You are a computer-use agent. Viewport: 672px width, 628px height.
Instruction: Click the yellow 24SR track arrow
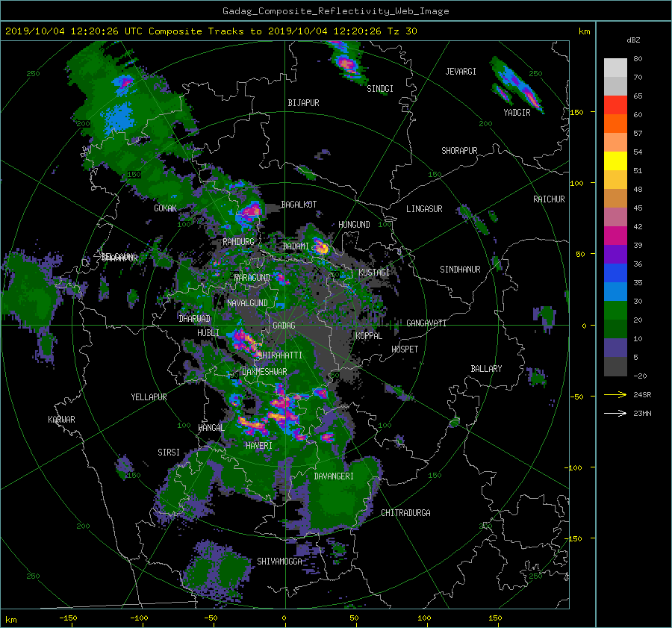615,395
